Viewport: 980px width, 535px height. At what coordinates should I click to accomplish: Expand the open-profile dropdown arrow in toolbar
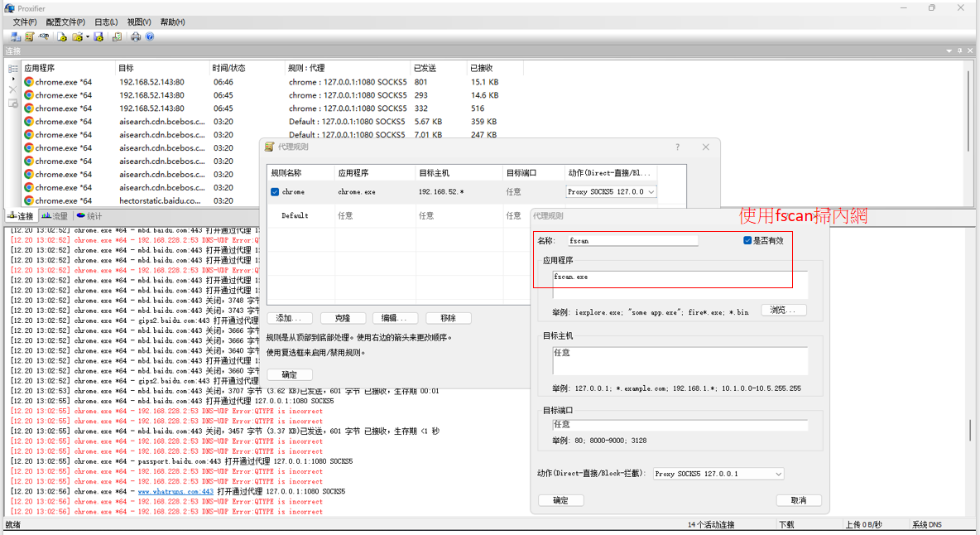click(x=88, y=37)
